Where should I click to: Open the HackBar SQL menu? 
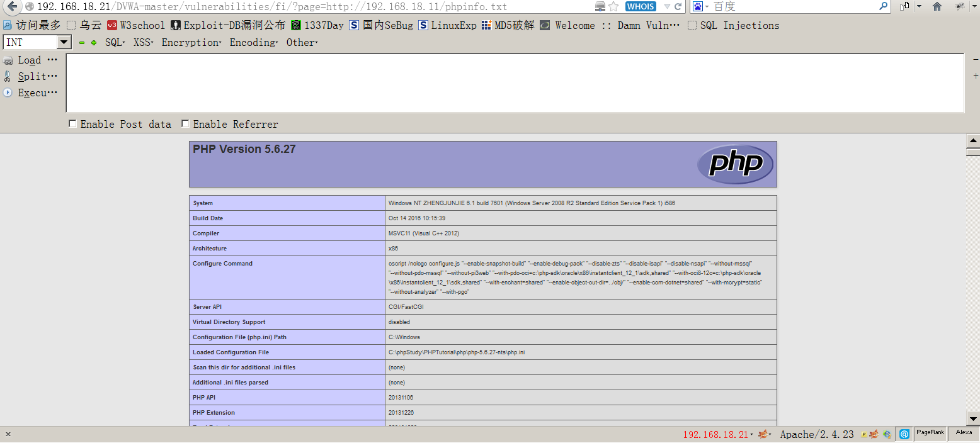(x=115, y=42)
